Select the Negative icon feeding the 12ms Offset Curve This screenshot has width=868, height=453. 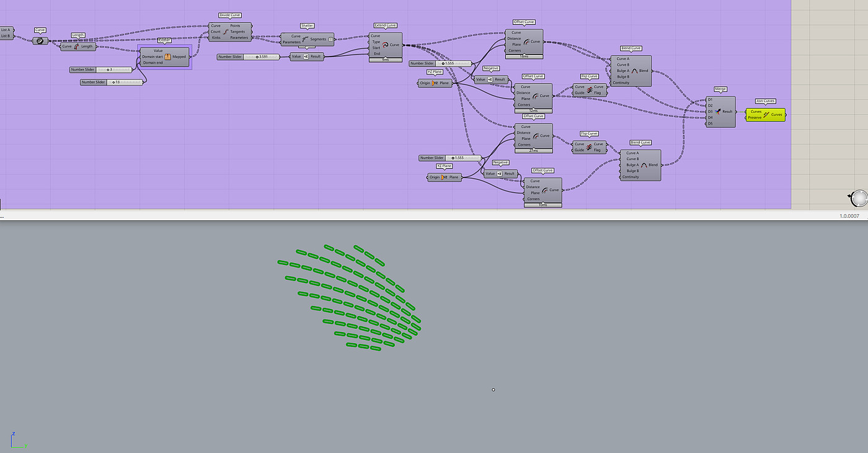point(490,79)
